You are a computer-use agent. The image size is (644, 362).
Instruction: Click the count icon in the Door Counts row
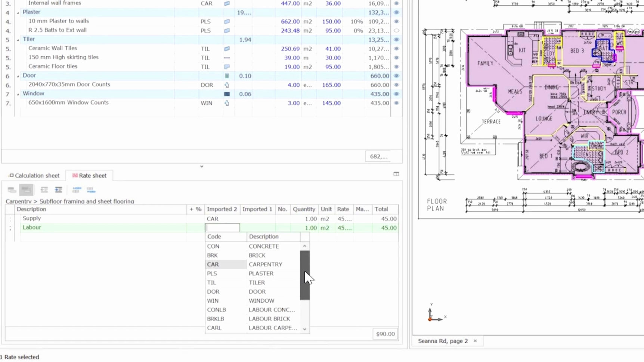point(227,85)
